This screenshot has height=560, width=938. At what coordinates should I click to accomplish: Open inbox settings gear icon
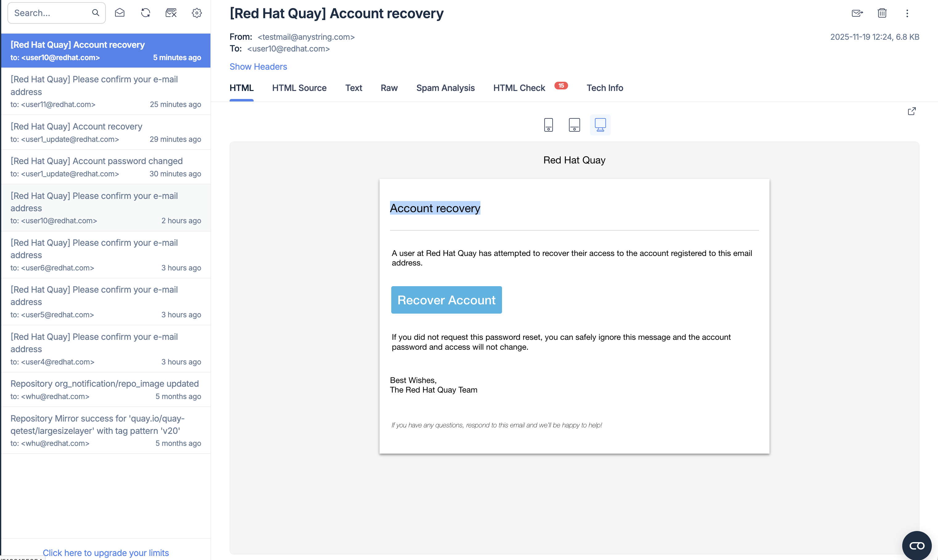(197, 13)
